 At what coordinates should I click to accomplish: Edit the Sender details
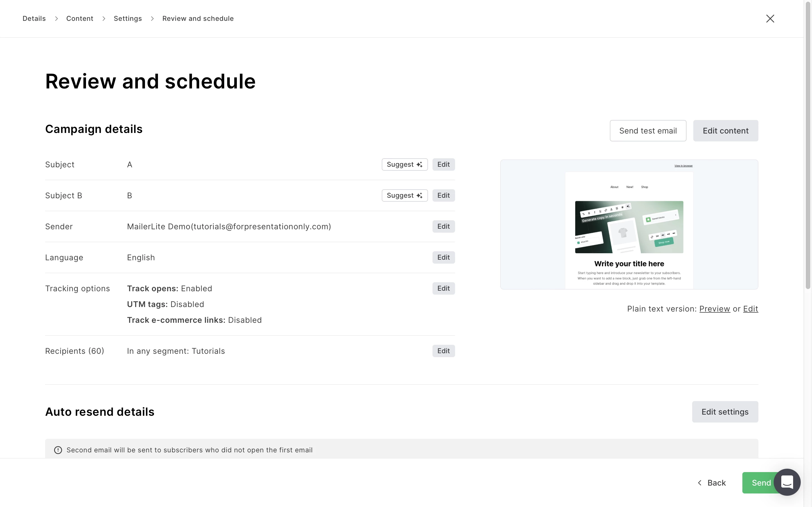point(443,227)
